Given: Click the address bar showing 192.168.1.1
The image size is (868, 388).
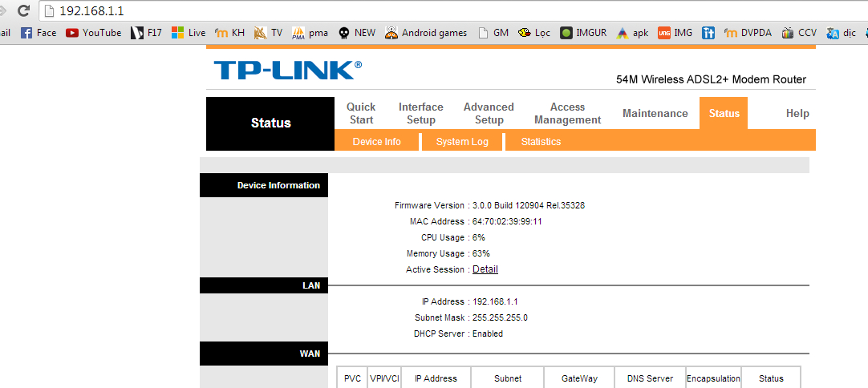Looking at the screenshot, I should (454, 10).
